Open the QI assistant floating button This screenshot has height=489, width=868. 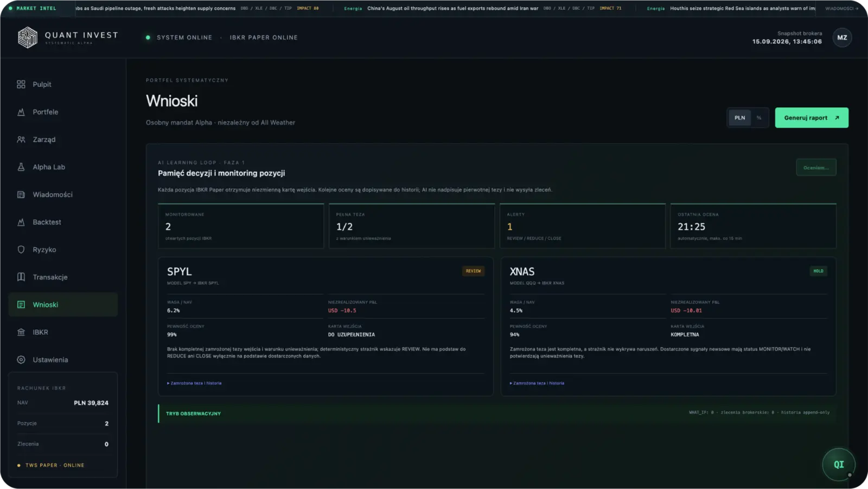839,465
